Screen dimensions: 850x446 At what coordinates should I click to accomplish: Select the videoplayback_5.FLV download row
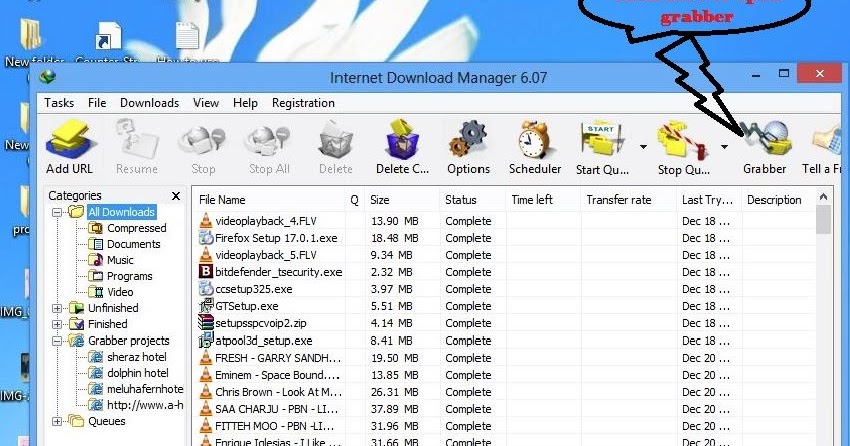tap(504, 255)
